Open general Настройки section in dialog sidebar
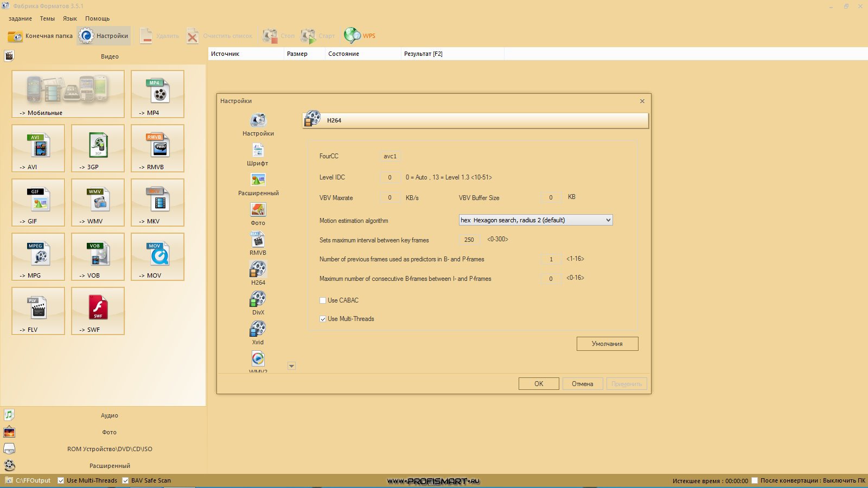The height and width of the screenshot is (488, 868). pyautogui.click(x=258, y=125)
